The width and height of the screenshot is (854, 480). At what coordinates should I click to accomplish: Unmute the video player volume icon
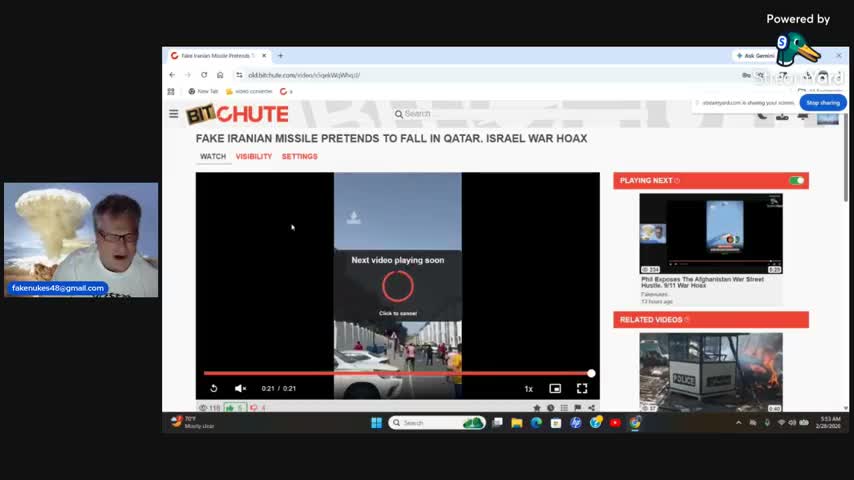(240, 388)
